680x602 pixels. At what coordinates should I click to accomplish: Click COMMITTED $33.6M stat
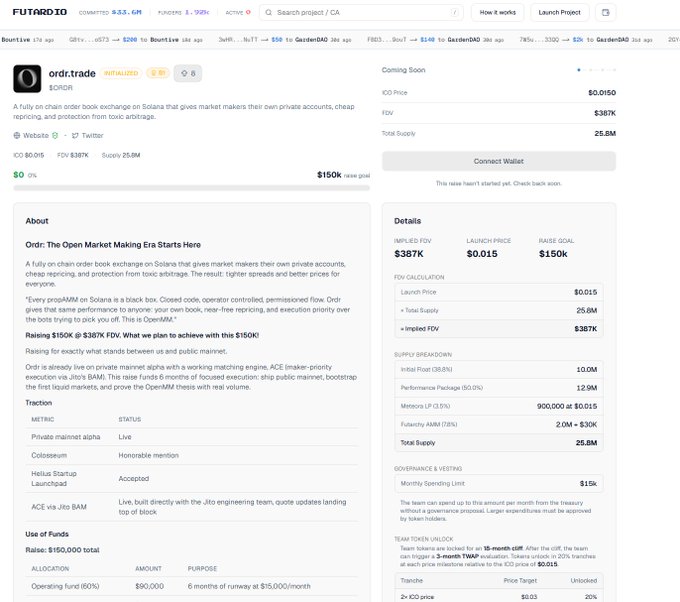[110, 12]
